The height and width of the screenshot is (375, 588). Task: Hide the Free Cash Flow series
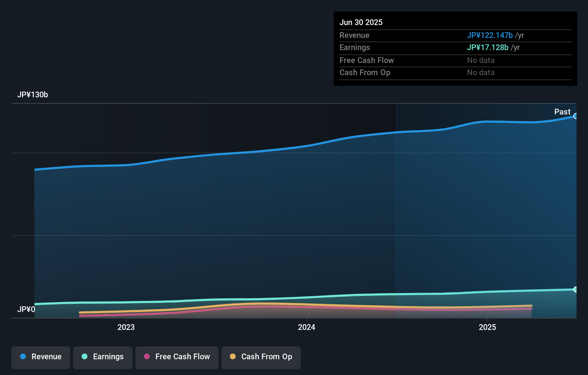pyautogui.click(x=177, y=357)
